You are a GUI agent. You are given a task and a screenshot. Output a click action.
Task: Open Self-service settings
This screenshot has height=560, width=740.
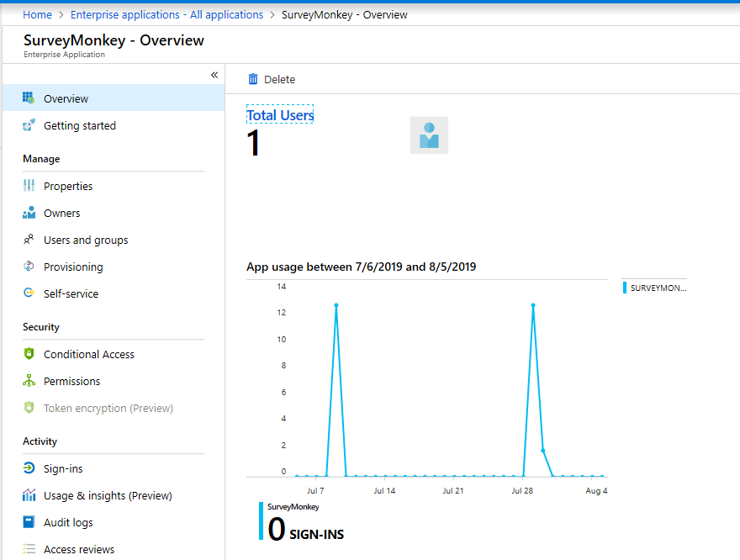point(114,293)
